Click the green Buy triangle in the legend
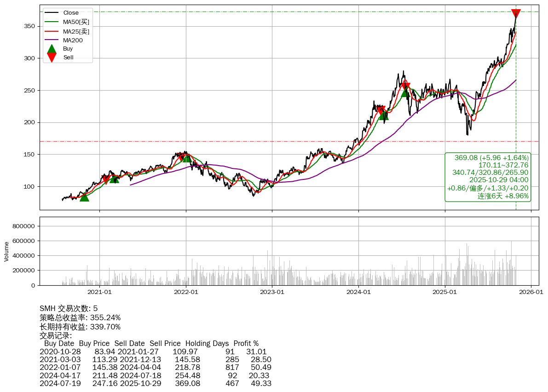 pyautogui.click(x=52, y=49)
